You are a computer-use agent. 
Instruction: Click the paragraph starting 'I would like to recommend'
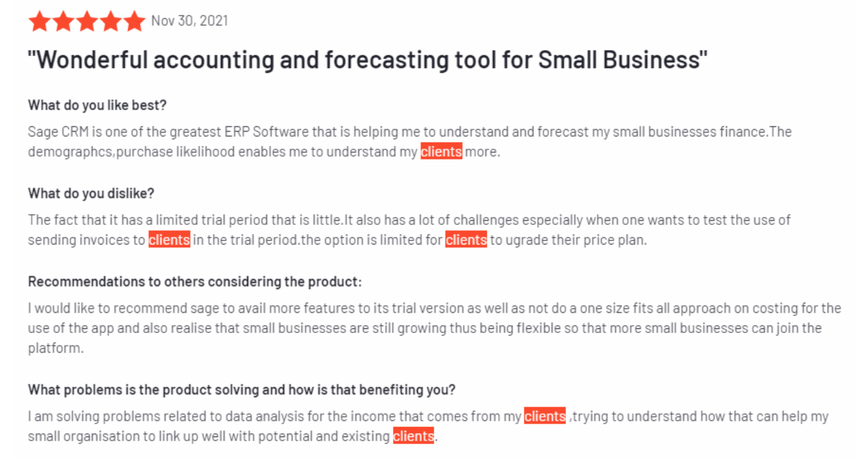(x=435, y=328)
